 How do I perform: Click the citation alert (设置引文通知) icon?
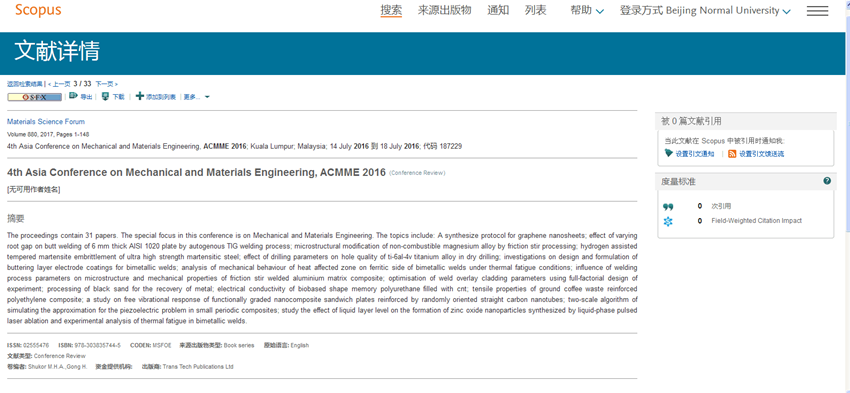pos(669,153)
